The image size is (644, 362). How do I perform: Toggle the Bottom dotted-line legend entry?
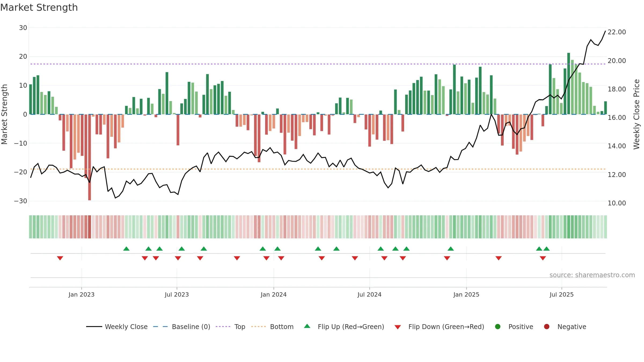272,327
